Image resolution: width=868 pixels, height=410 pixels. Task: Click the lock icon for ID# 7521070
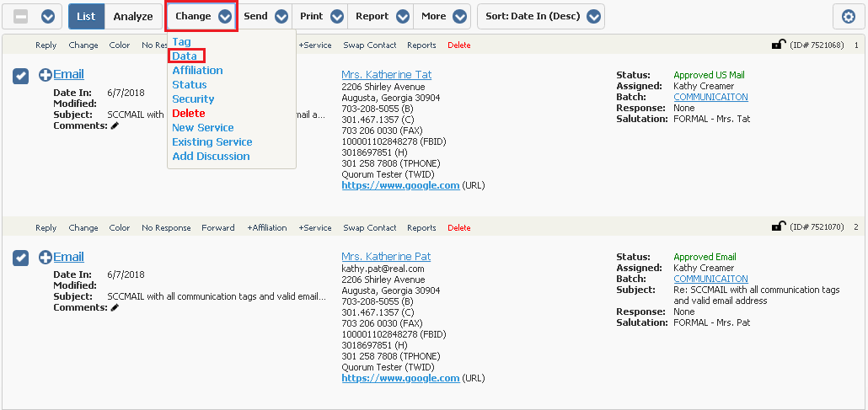[779, 226]
